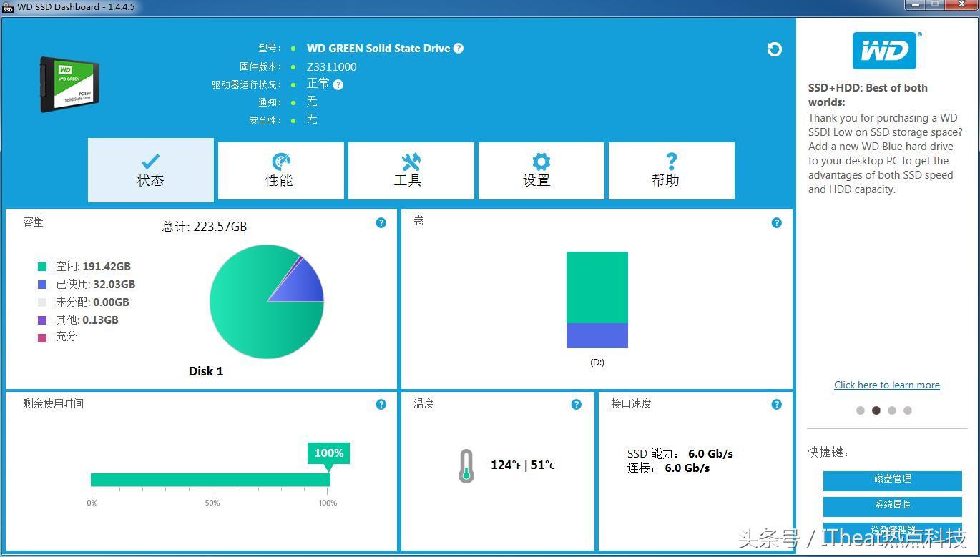
Task: Click the 系统属性 shortcut button
Action: pyautogui.click(x=893, y=506)
